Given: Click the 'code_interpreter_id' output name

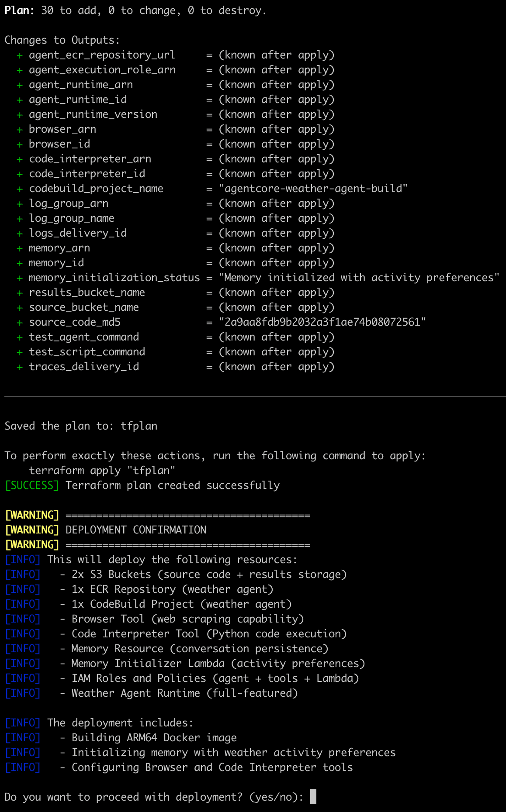Looking at the screenshot, I should [x=87, y=174].
